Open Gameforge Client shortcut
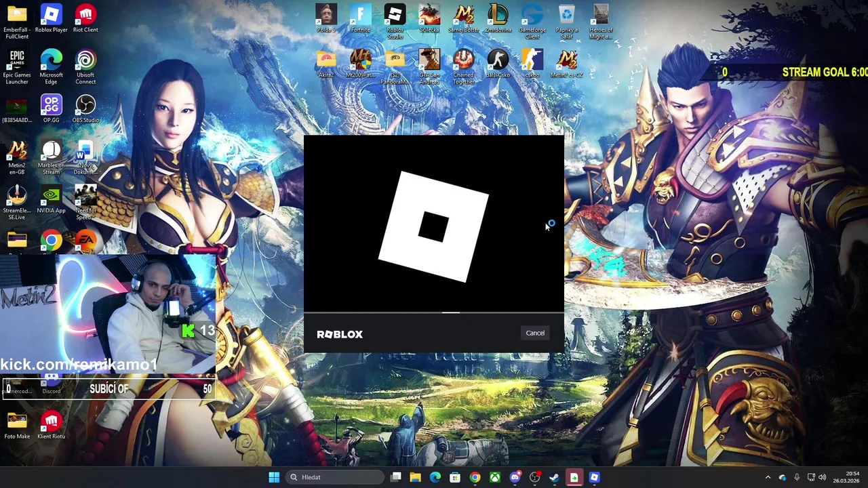This screenshot has height=488, width=868. pyautogui.click(x=532, y=22)
